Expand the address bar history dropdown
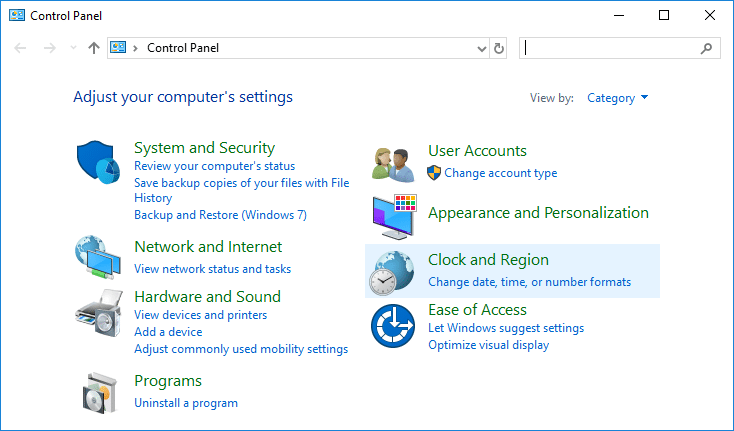Viewport: 734px width, 431px height. click(481, 48)
